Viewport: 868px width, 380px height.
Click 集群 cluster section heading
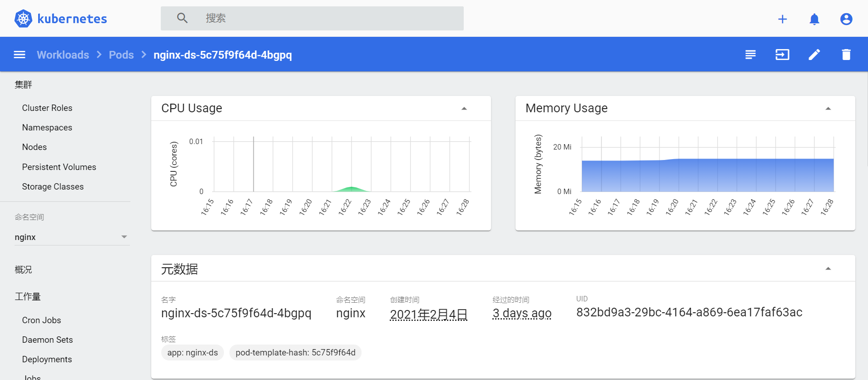point(23,85)
